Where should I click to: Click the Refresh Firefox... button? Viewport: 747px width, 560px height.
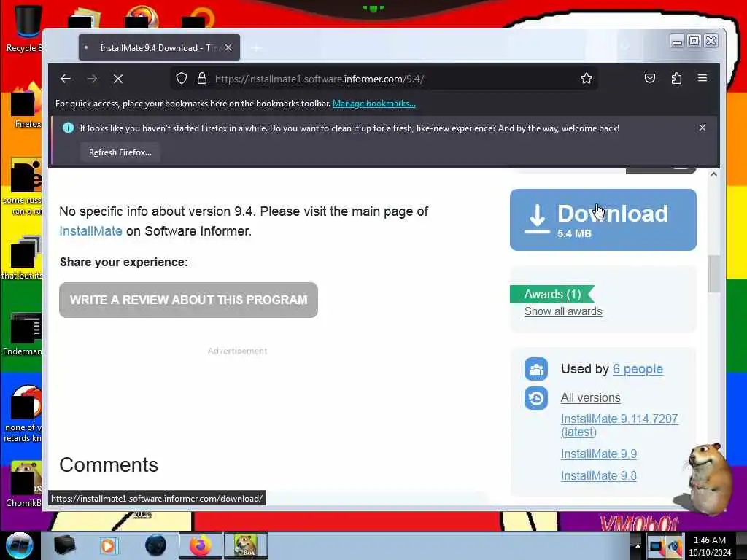pyautogui.click(x=120, y=152)
